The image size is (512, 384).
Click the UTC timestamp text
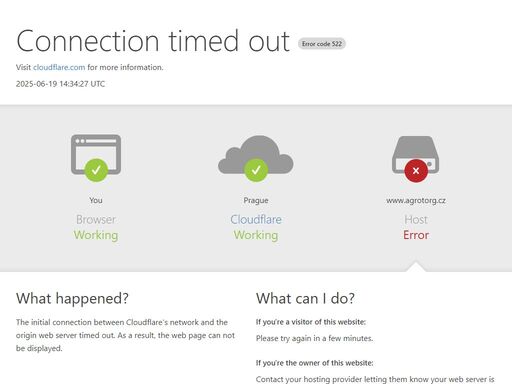(60, 84)
